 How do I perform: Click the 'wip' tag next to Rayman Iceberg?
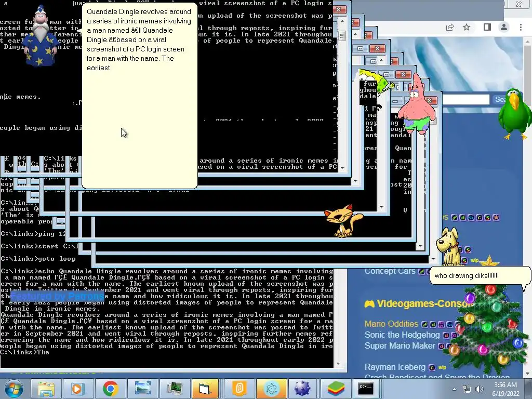pos(443,367)
